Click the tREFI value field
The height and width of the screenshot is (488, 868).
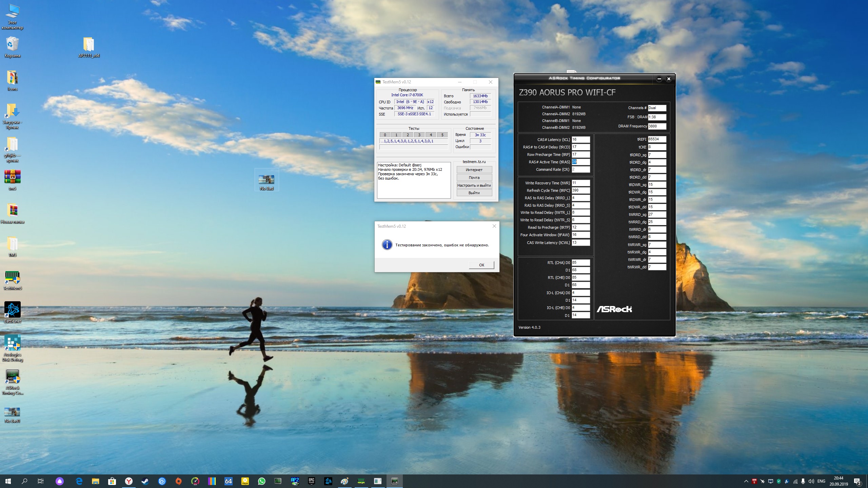pyautogui.click(x=657, y=139)
